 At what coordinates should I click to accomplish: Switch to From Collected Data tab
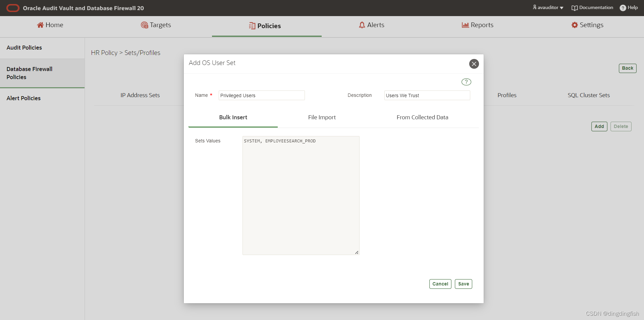(x=422, y=117)
